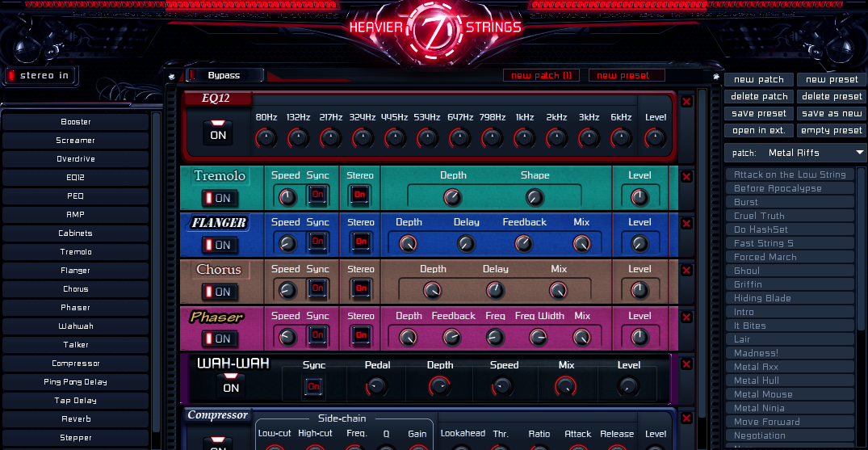Screen dimensions: 868x450
Task: Toggle Tremolo Sync button
Action: click(318, 195)
